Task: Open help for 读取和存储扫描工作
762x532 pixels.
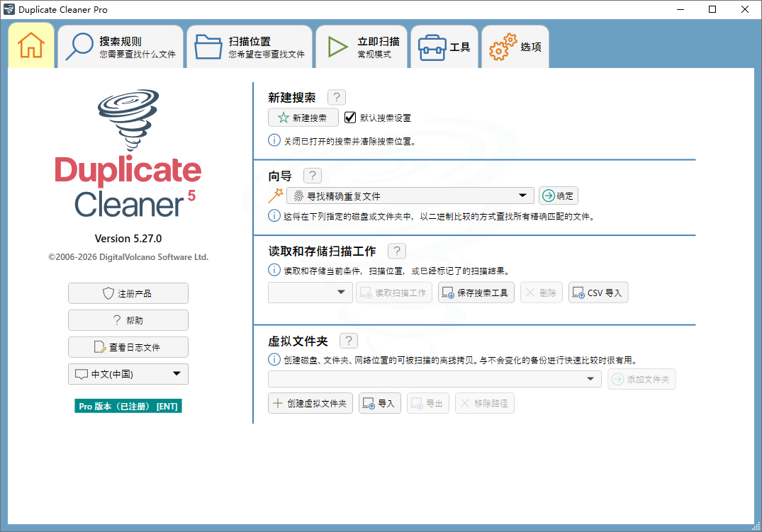Action: pos(396,251)
